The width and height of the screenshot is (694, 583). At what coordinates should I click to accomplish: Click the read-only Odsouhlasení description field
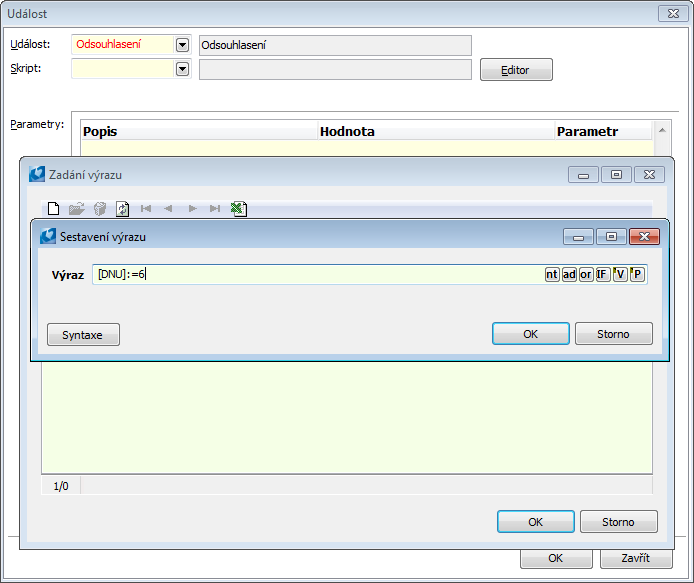point(335,45)
